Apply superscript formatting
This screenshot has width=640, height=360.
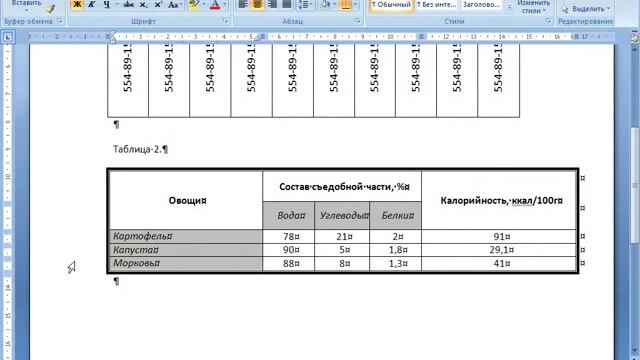coord(158,4)
